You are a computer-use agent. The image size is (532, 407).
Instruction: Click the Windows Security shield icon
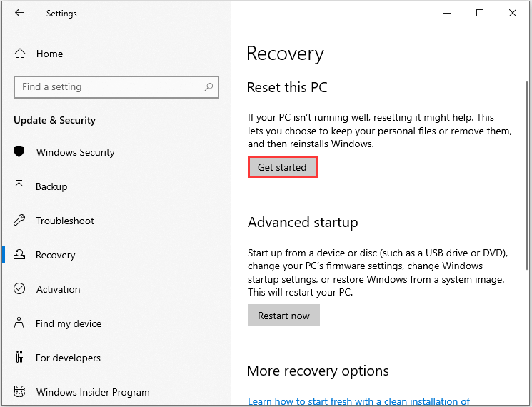[20, 152]
